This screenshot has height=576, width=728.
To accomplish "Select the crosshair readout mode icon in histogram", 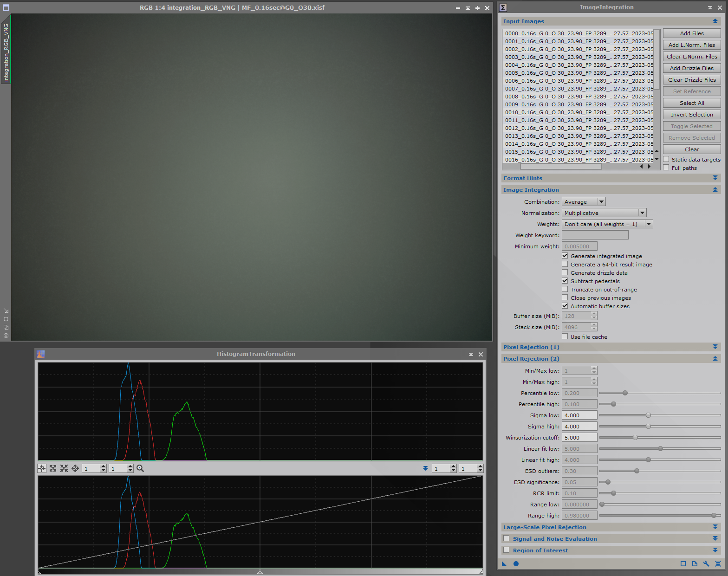I will tap(42, 469).
